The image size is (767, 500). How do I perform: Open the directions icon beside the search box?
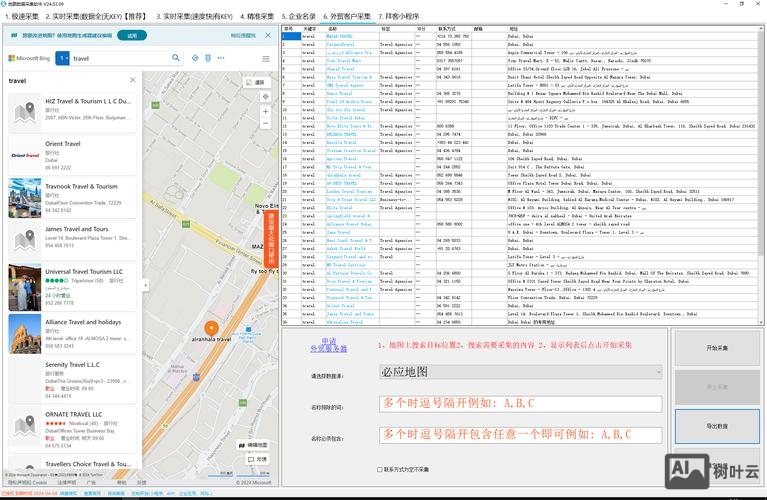pos(195,58)
